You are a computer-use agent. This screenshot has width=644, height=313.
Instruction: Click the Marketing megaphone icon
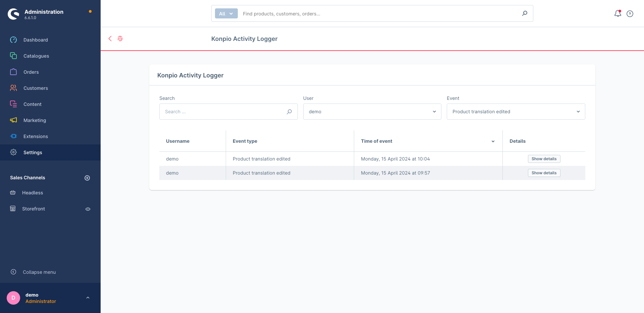(x=13, y=120)
